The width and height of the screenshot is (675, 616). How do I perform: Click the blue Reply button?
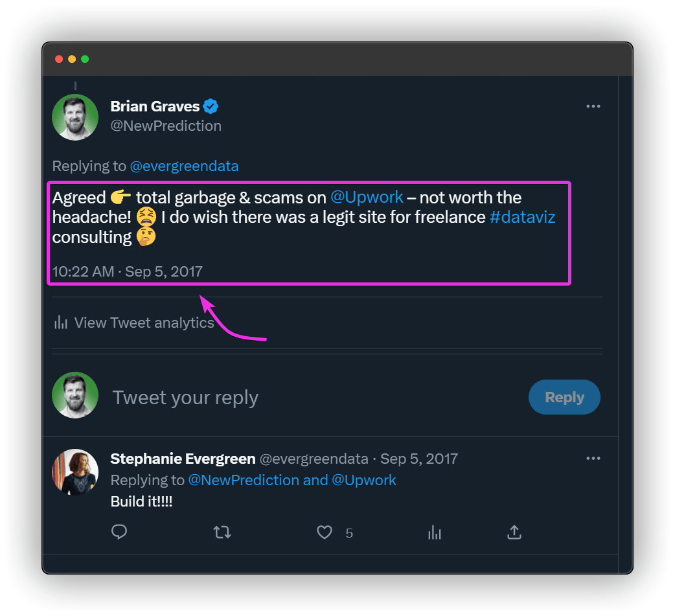point(564,397)
